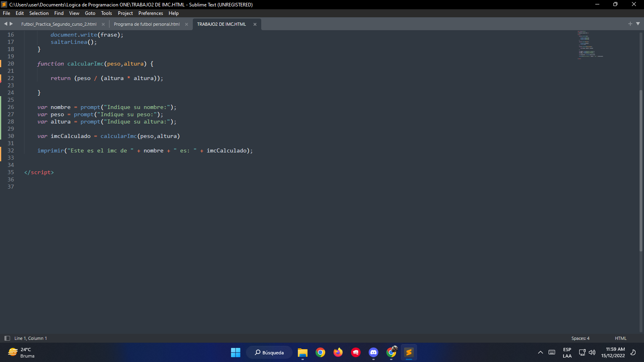The image size is (644, 362).
Task: Open the Windows Start menu
Action: (x=235, y=352)
